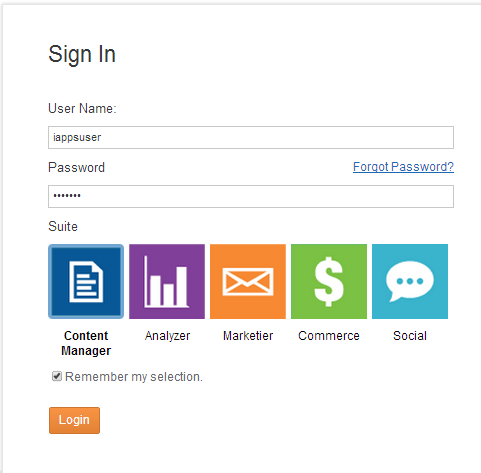Click the "Social" suite label text

coord(410,336)
